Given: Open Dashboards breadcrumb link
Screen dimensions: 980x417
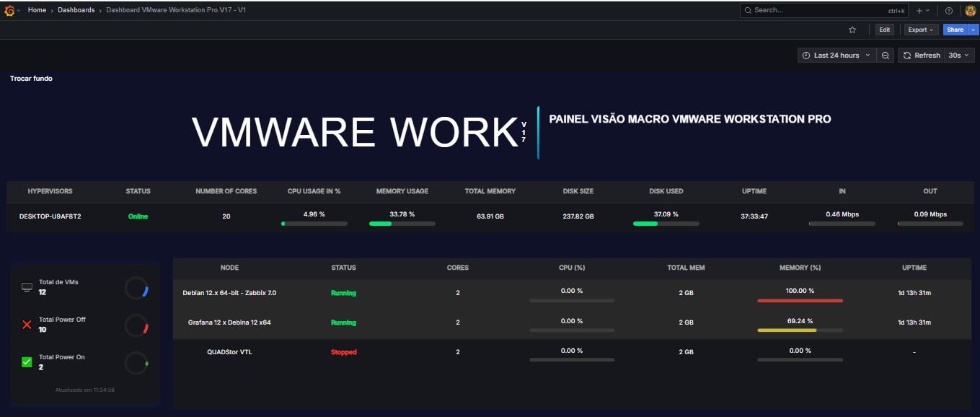Looking at the screenshot, I should pos(76,10).
